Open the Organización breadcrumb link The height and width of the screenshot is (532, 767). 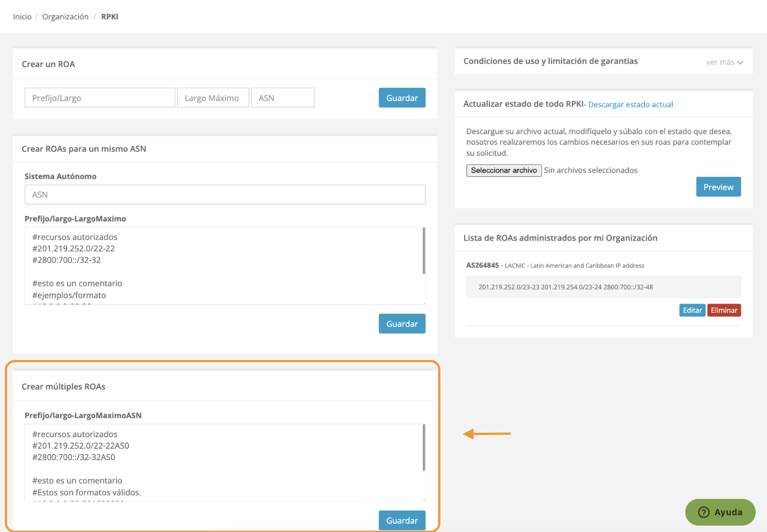(x=65, y=17)
